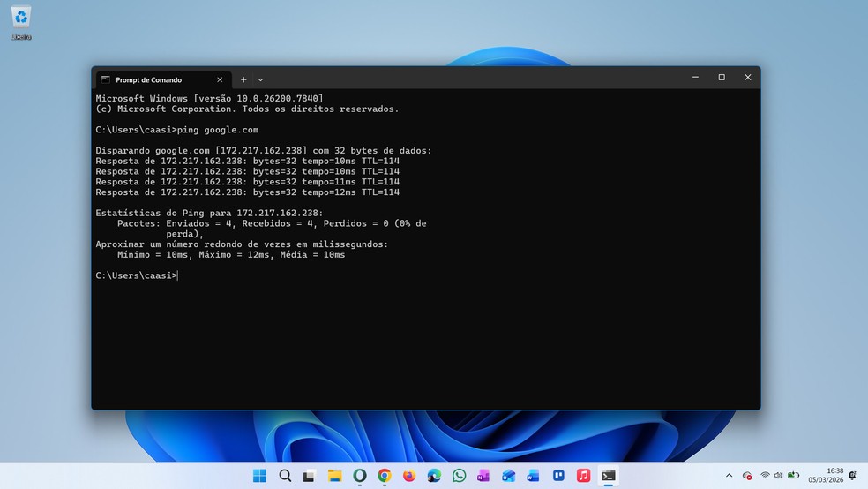Click 'Aproximar um número redondo' line
The height and width of the screenshot is (489, 868).
[242, 244]
